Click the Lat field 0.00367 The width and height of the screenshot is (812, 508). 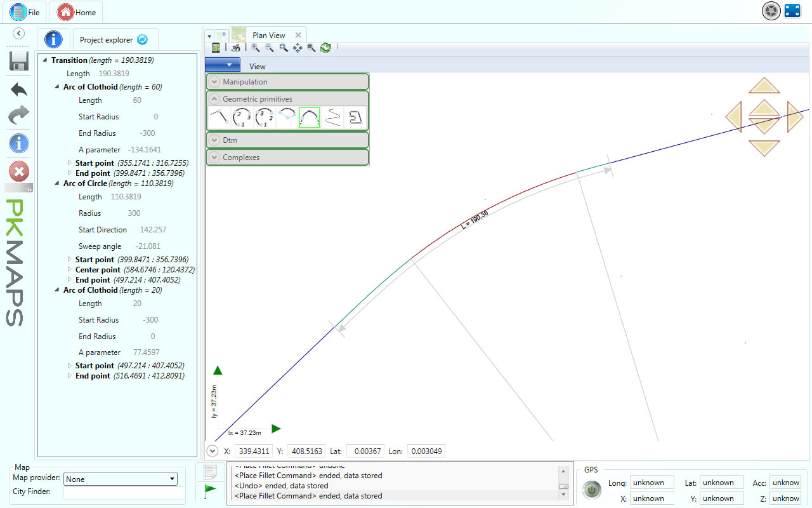point(366,451)
